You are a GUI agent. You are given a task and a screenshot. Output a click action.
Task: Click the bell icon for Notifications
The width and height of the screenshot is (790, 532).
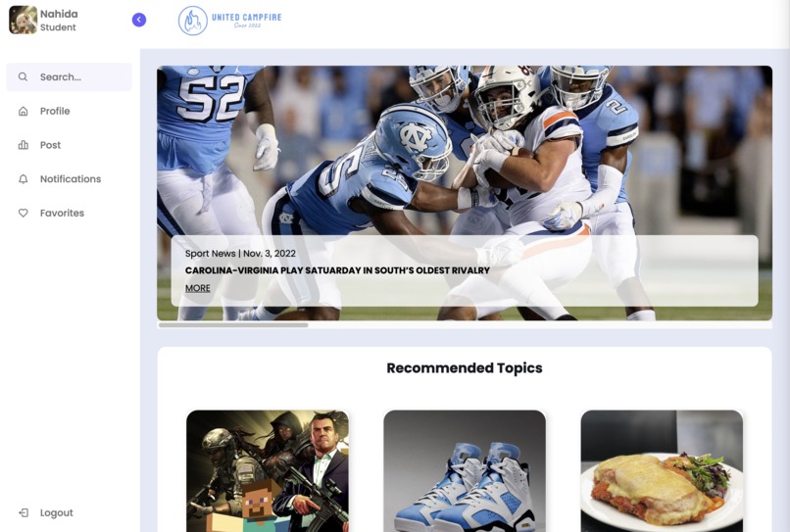click(24, 179)
